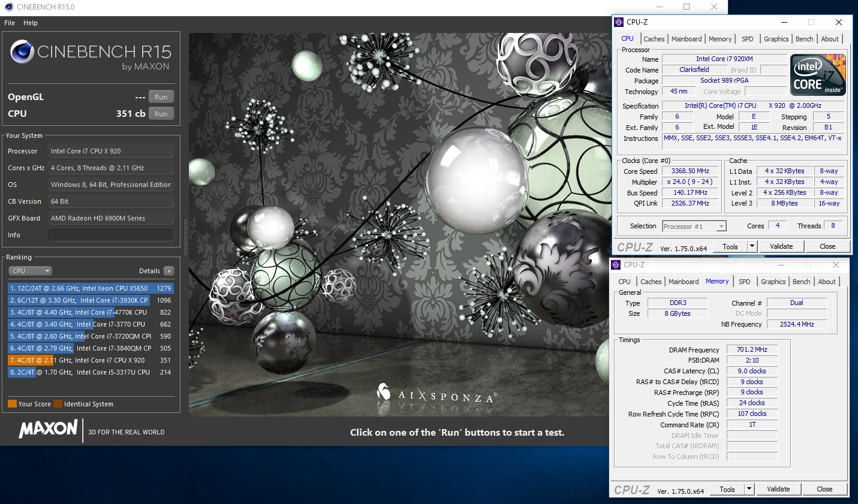This screenshot has width=858, height=504.
Task: Select ranking row Intel Xeon CPU X5650
Action: (x=91, y=288)
